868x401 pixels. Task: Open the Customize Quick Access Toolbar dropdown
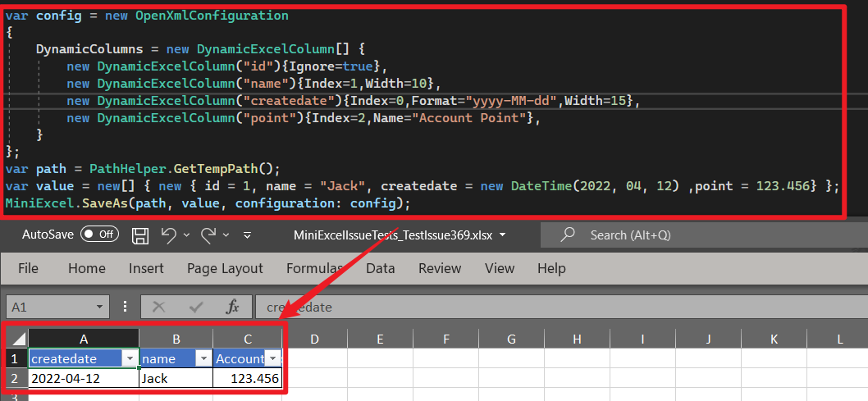pyautogui.click(x=248, y=235)
